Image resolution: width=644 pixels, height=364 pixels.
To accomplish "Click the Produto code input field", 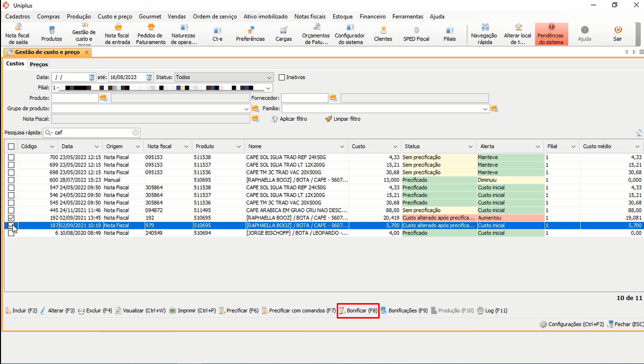I will point(75,98).
